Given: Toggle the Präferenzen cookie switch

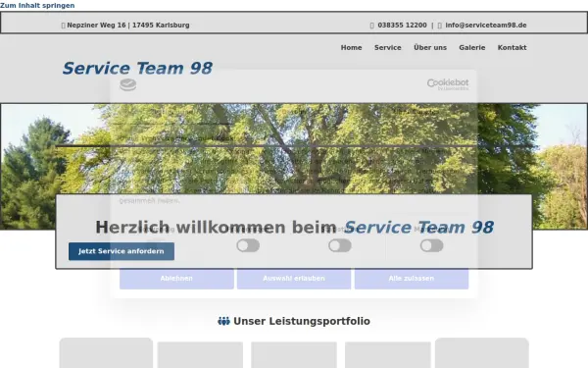Looking at the screenshot, I should 248,245.
